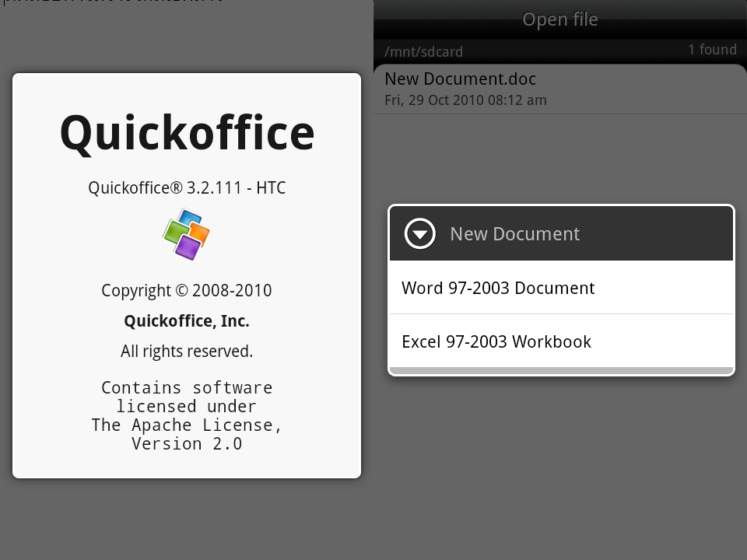This screenshot has width=747, height=560.
Task: Click the /mnt/sdcard folder path
Action: pyautogui.click(x=424, y=52)
